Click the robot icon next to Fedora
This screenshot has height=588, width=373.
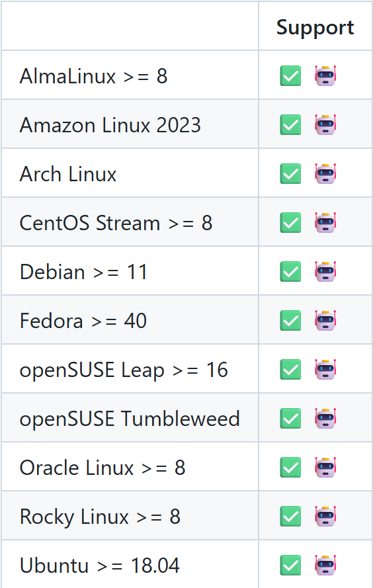(325, 320)
